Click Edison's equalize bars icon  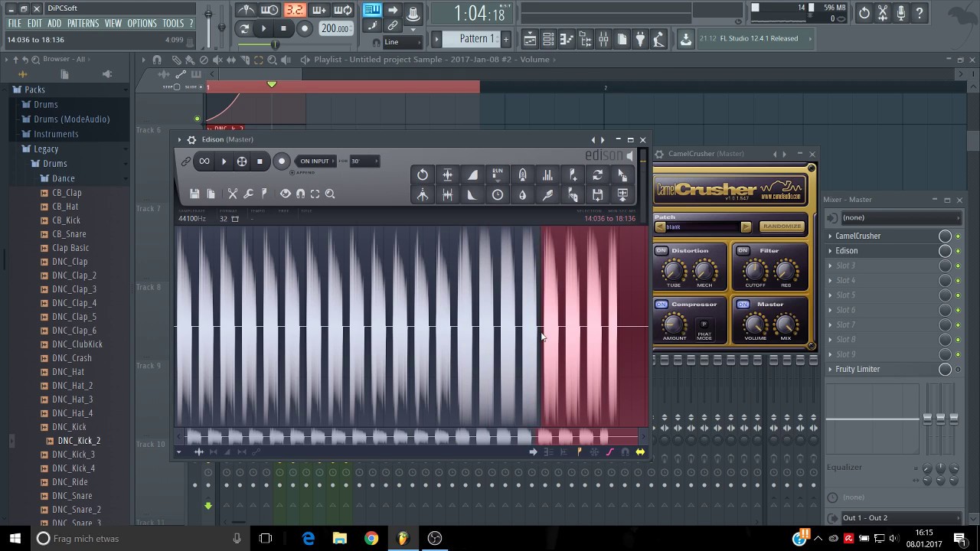547,175
